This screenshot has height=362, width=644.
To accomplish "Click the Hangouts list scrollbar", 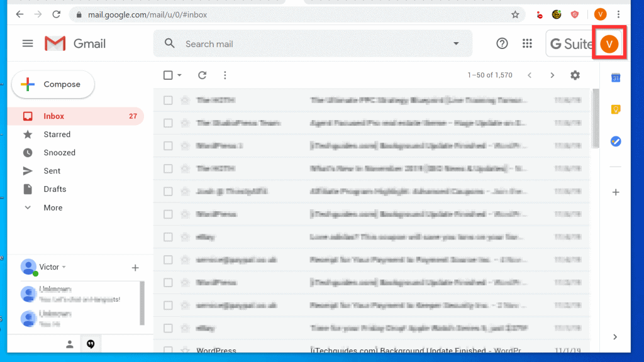I will coord(142,304).
